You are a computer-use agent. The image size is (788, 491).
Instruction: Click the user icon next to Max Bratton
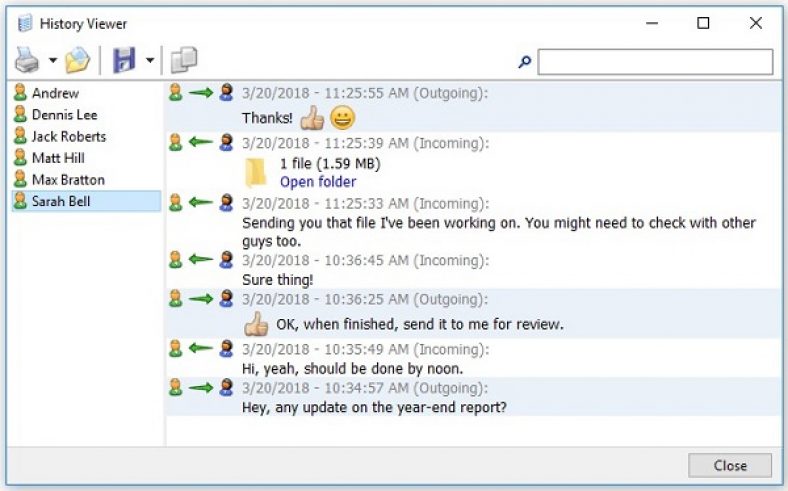[x=20, y=179]
